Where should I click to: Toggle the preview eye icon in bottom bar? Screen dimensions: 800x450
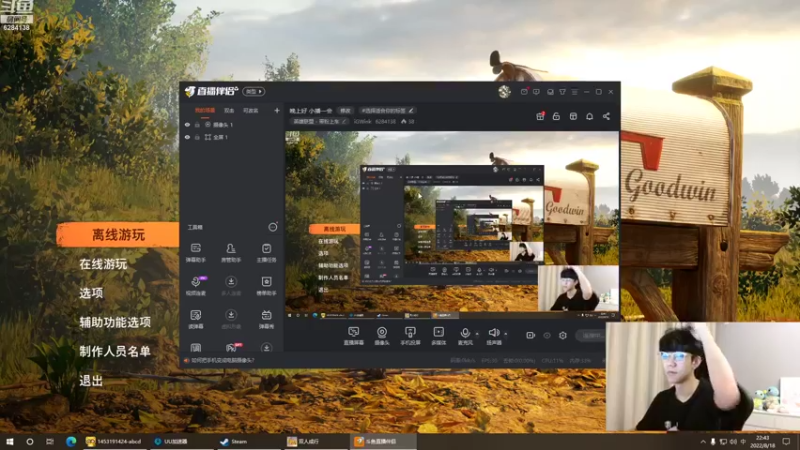pyautogui.click(x=547, y=335)
